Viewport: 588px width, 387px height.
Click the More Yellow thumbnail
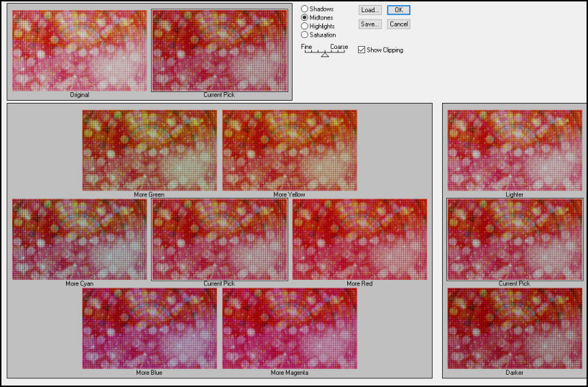290,150
